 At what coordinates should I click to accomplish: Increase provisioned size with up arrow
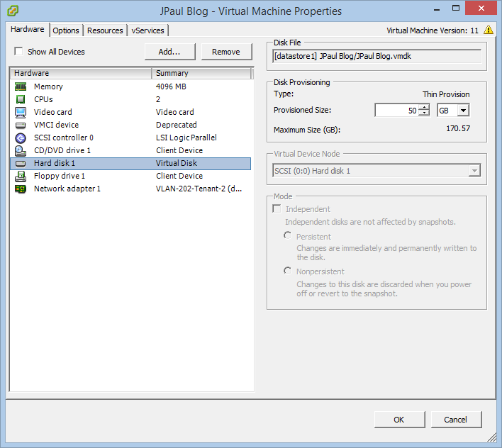pos(424,108)
